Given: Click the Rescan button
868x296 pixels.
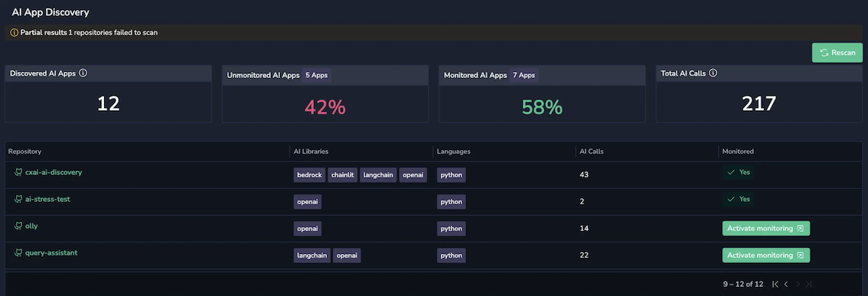Looking at the screenshot, I should point(837,53).
